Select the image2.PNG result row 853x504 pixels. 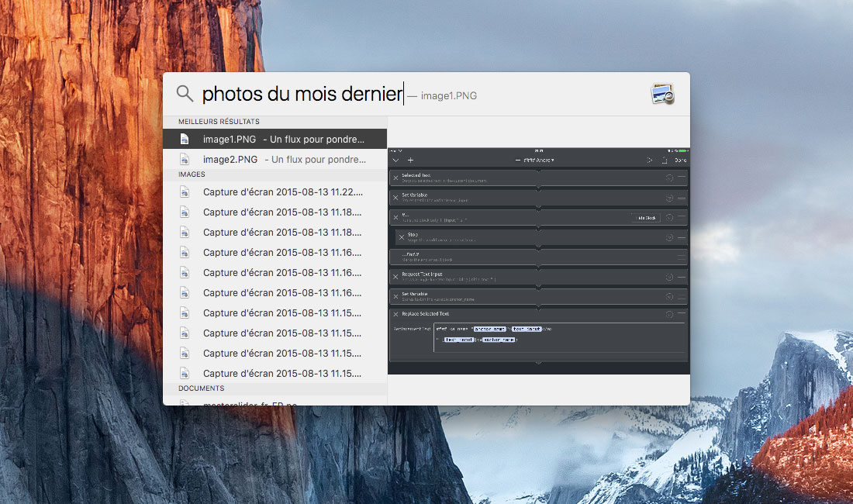click(275, 159)
